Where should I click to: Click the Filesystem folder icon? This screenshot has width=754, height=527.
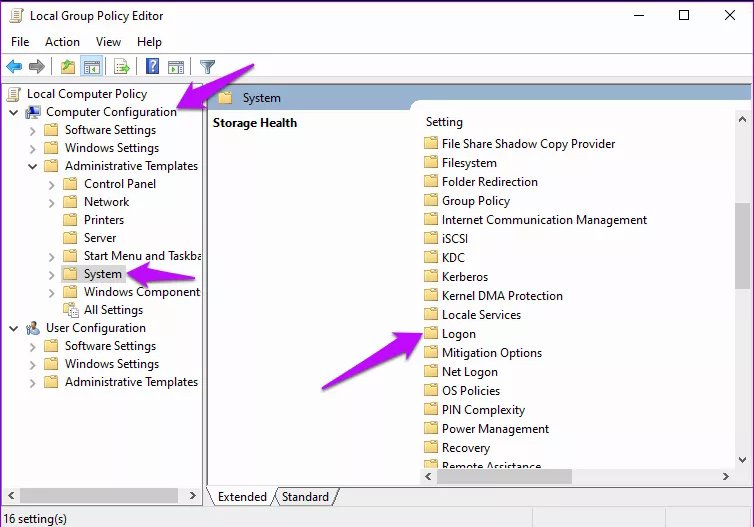(x=431, y=163)
